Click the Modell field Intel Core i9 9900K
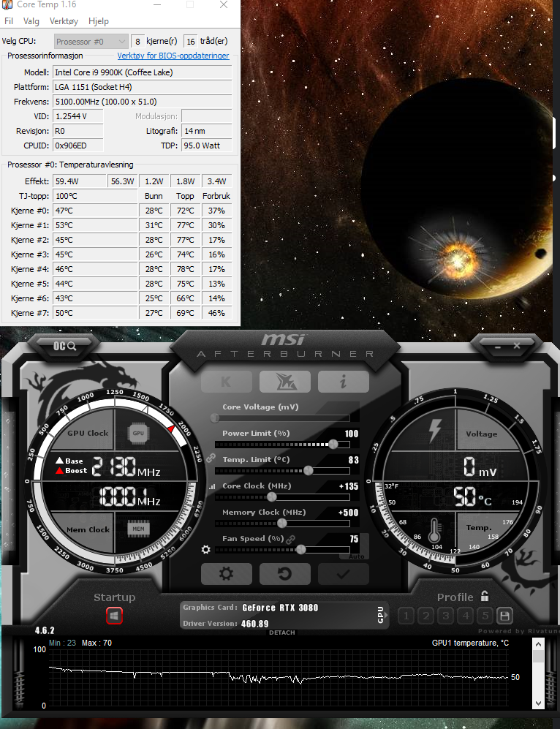 143,72
